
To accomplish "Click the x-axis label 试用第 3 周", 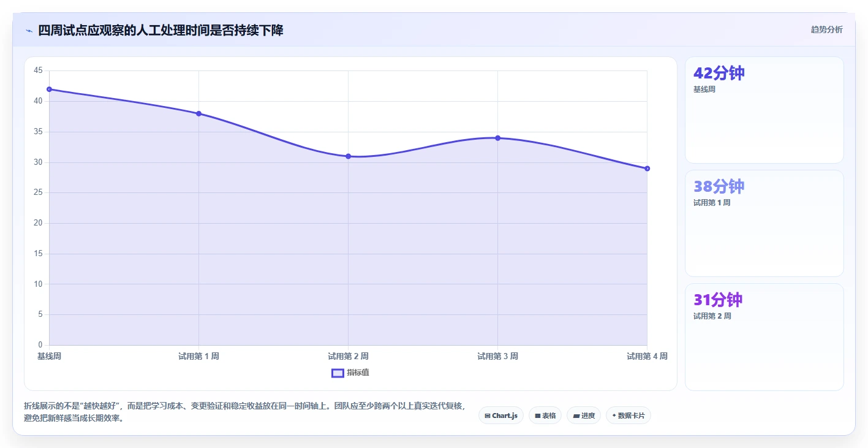I will tap(497, 356).
